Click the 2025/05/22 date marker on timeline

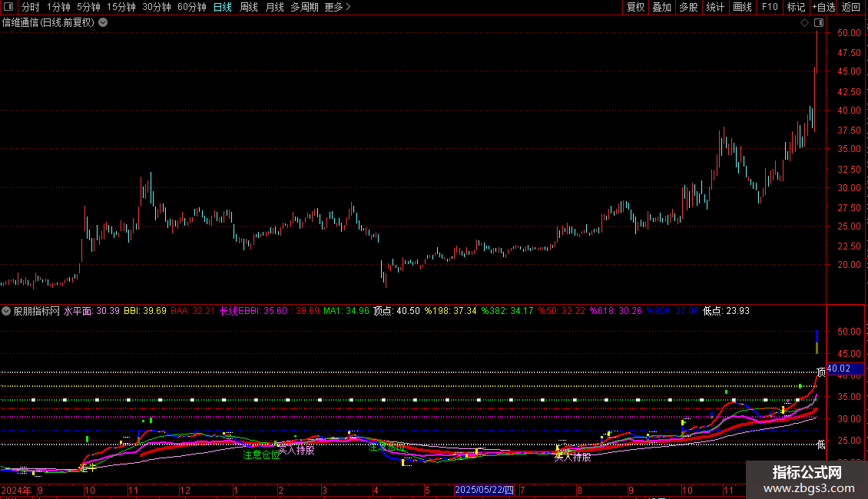tap(484, 490)
